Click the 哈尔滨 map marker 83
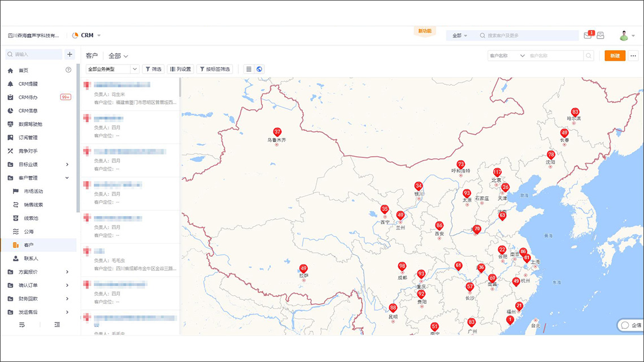The height and width of the screenshot is (362, 644). coord(575,113)
